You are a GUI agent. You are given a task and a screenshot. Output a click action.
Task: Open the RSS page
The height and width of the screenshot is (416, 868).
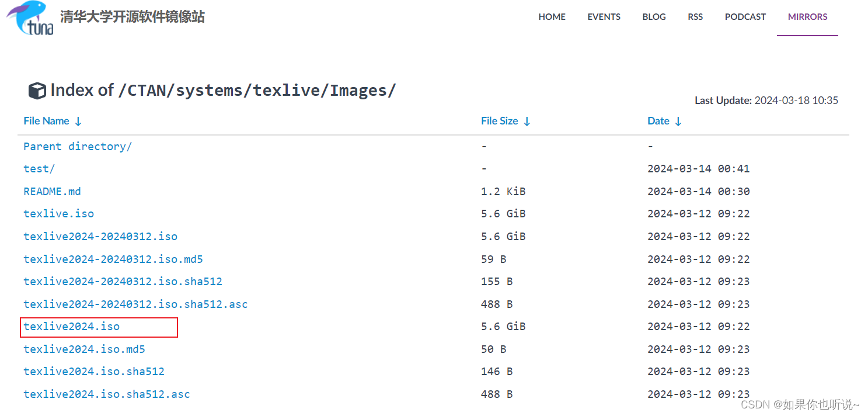[x=695, y=17]
